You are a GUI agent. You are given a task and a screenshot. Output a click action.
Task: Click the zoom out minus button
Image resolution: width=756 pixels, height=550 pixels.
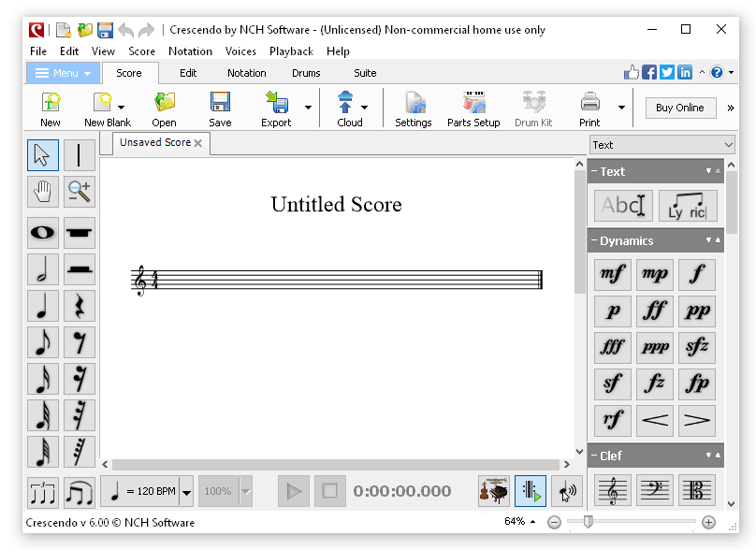[x=555, y=522]
